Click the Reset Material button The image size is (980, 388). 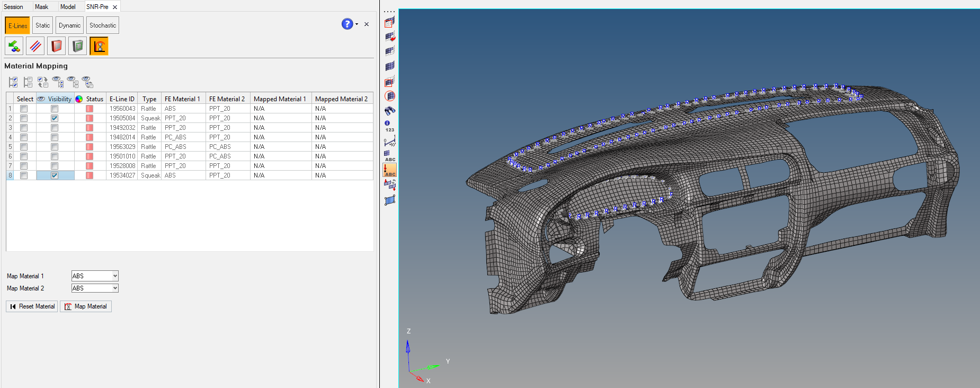[32, 306]
